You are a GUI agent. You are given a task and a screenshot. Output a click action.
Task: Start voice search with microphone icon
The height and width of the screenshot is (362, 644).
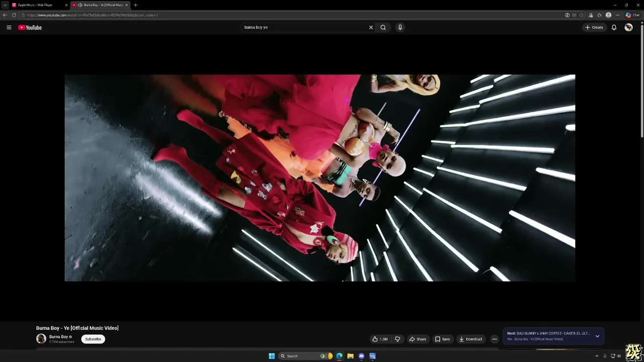coord(400,28)
